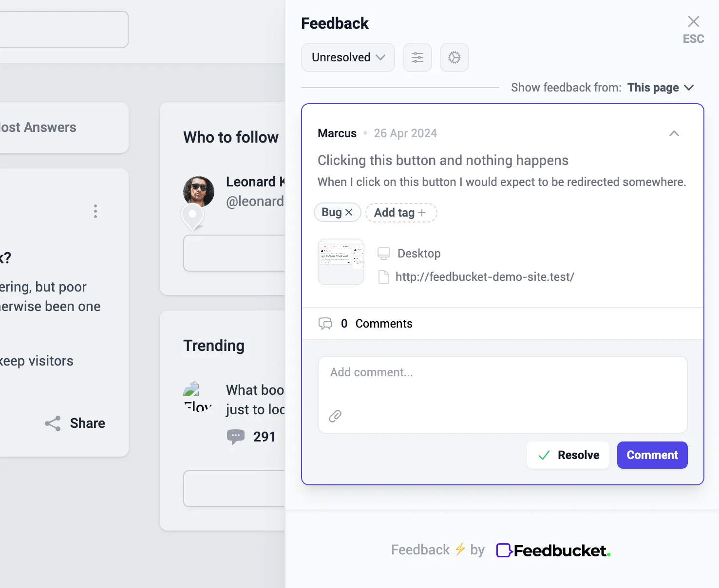
Task: Click the Comment button
Action: (x=652, y=455)
